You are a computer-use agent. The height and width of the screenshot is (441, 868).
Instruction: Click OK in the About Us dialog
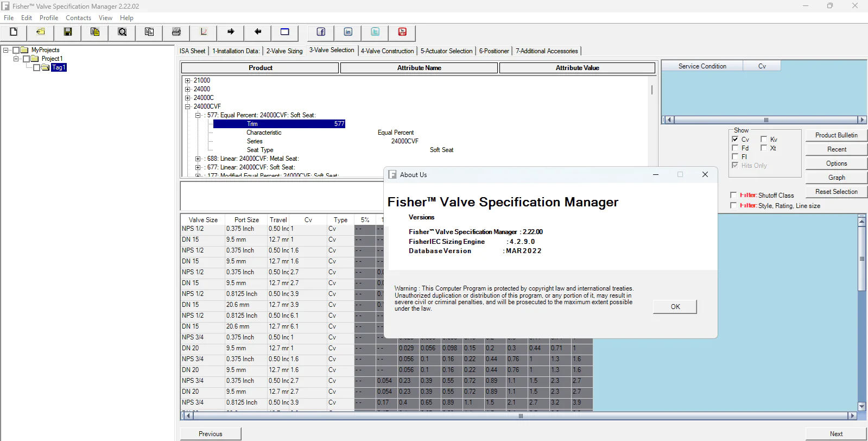675,307
